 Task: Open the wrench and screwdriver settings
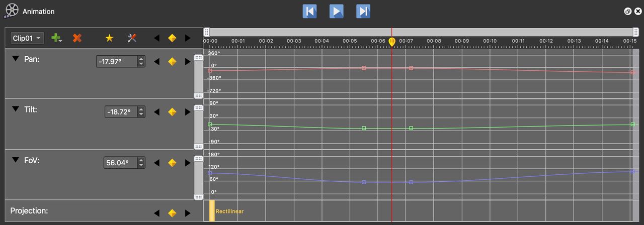click(x=132, y=38)
